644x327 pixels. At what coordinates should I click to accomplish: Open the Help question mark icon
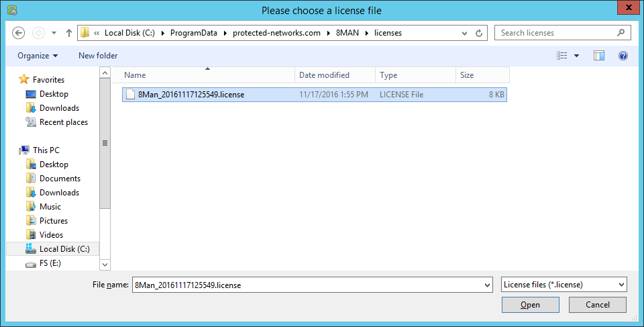pyautogui.click(x=623, y=56)
